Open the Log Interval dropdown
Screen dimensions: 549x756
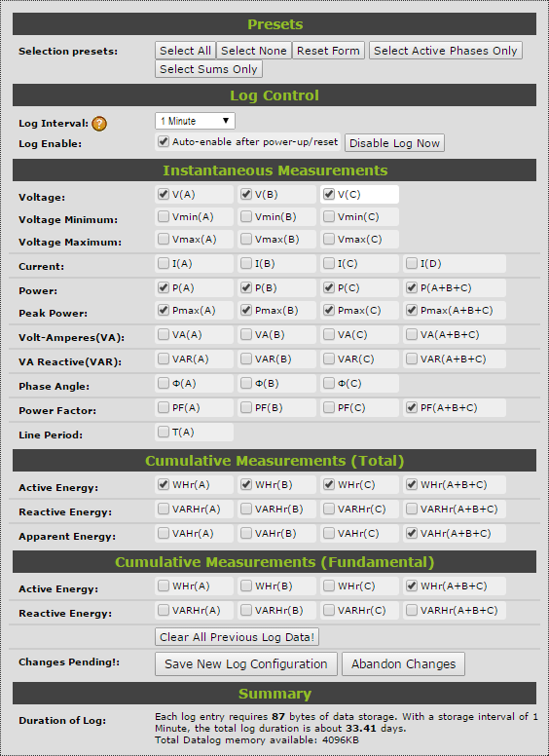click(195, 121)
